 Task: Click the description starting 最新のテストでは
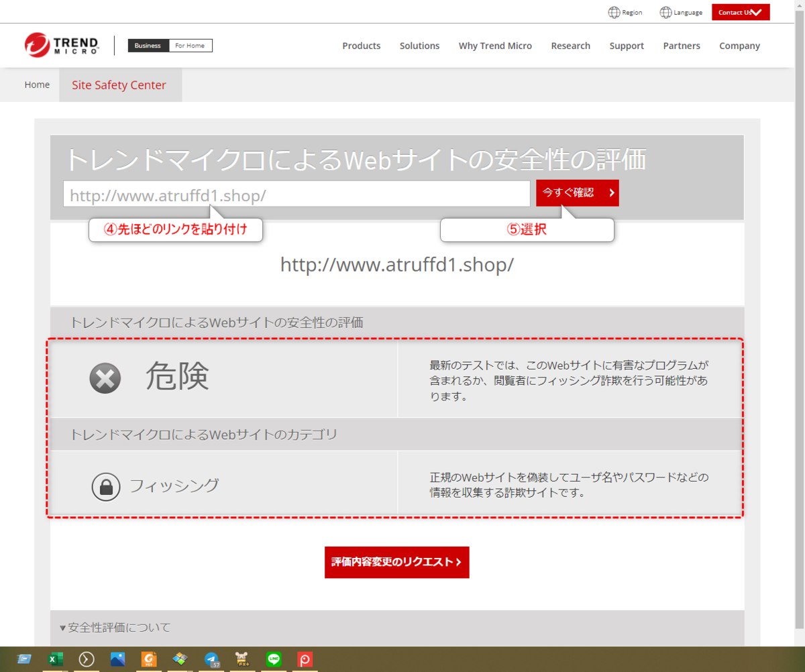[x=569, y=381]
